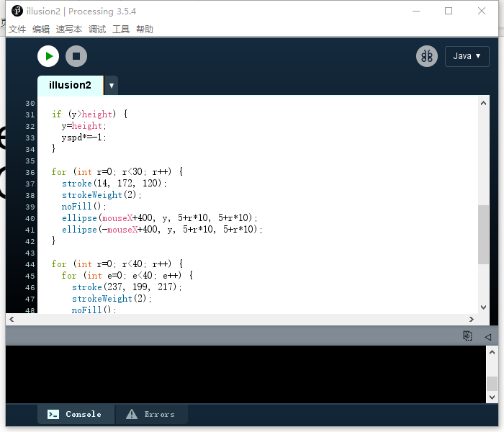The height and width of the screenshot is (432, 504).
Task: Switch to the Console tab
Action: click(76, 414)
